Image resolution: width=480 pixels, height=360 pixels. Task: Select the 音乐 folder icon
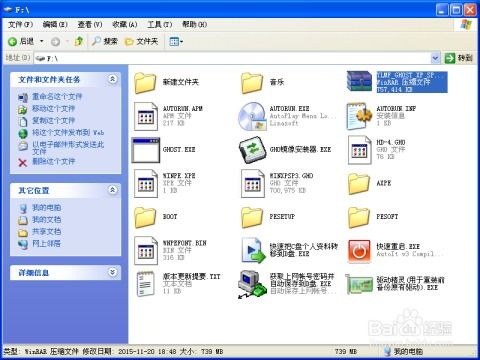click(252, 83)
